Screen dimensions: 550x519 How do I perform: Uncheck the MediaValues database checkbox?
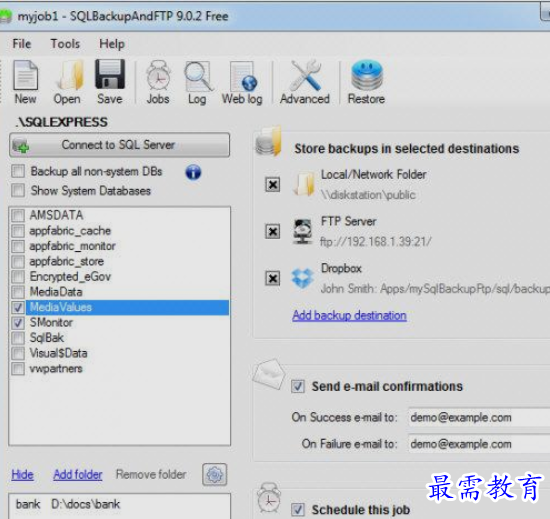coord(18,308)
